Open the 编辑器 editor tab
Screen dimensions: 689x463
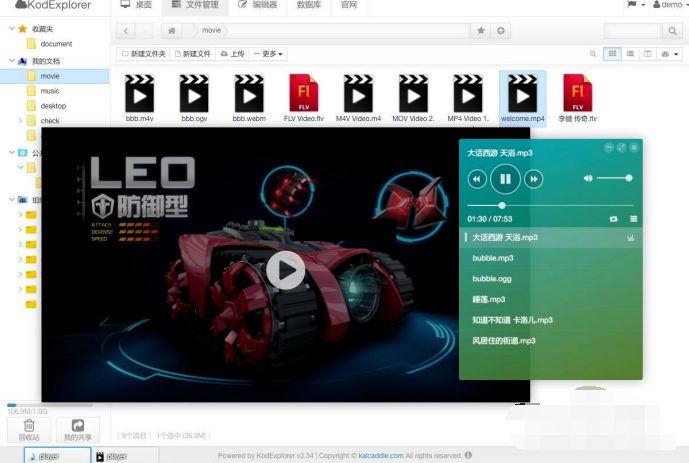click(257, 5)
